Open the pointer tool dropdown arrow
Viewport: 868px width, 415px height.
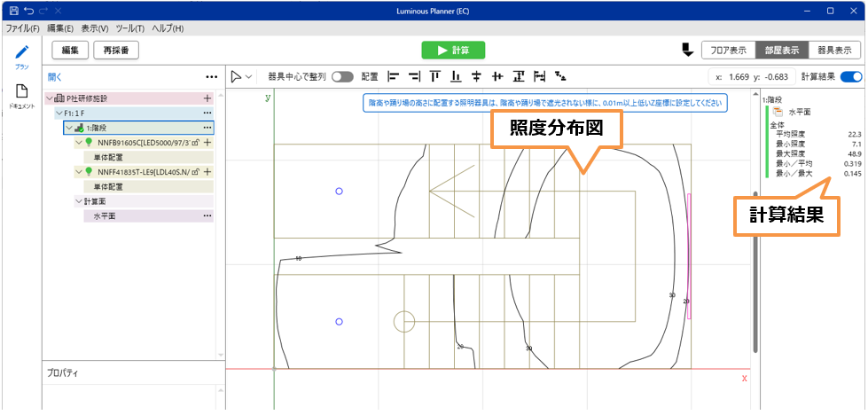pyautogui.click(x=249, y=77)
